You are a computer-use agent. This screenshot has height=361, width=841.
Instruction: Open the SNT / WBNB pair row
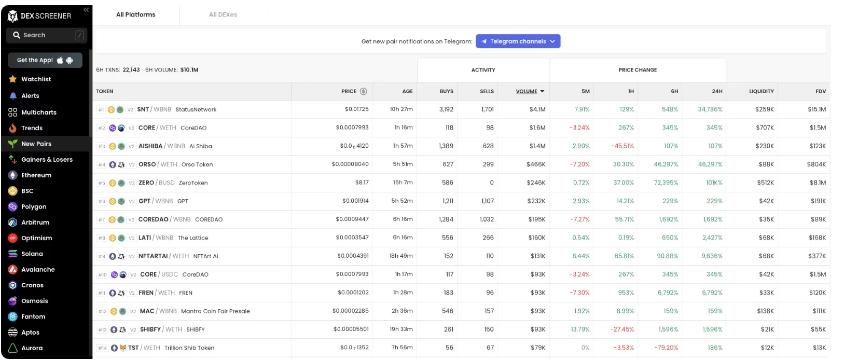(461, 109)
